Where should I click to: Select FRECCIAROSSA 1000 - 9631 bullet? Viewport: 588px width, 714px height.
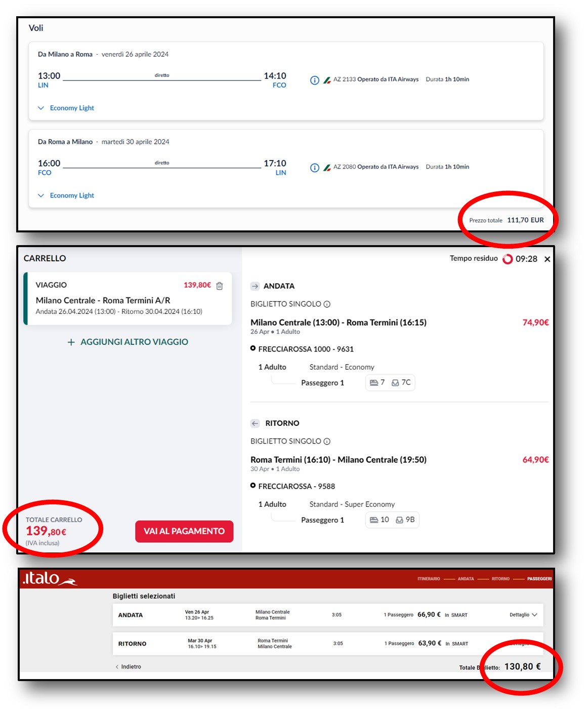coord(253,348)
